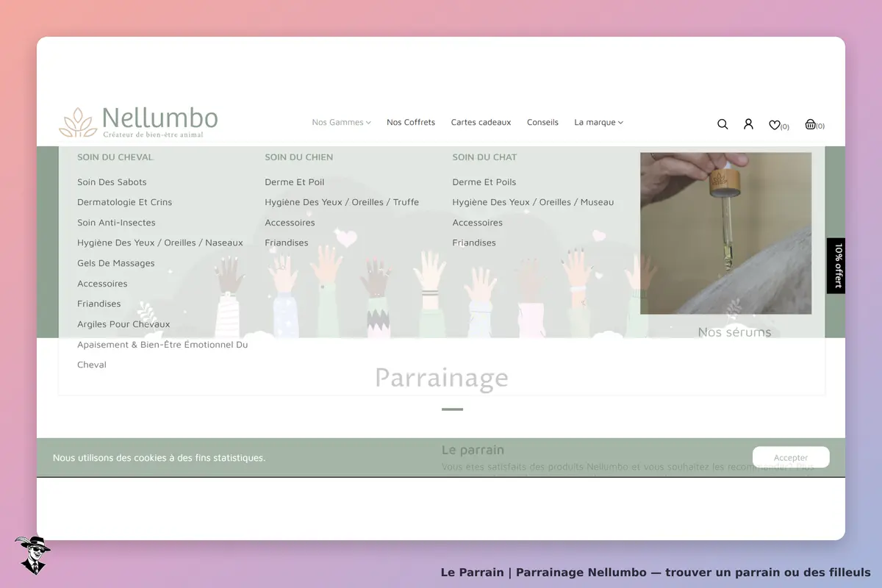Click the Parrainage page title
Image resolution: width=882 pixels, height=588 pixels.
(x=442, y=378)
